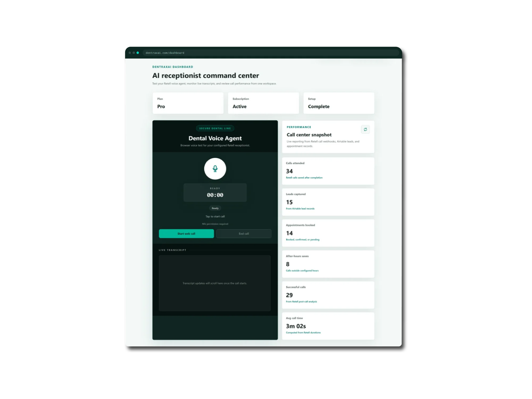This screenshot has height=399, width=532.
Task: Select the After-hours saves card
Action: [328, 264]
